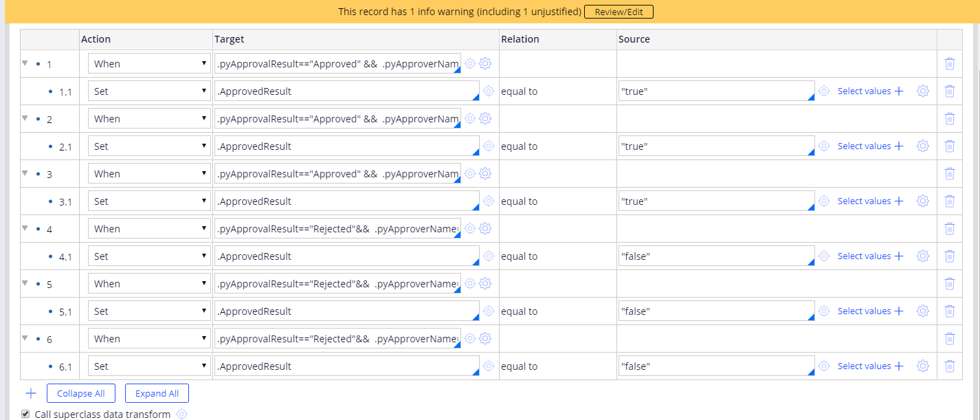Click the Review/Edit button in the warning banner
The width and height of the screenshot is (980, 420).
pos(619,11)
